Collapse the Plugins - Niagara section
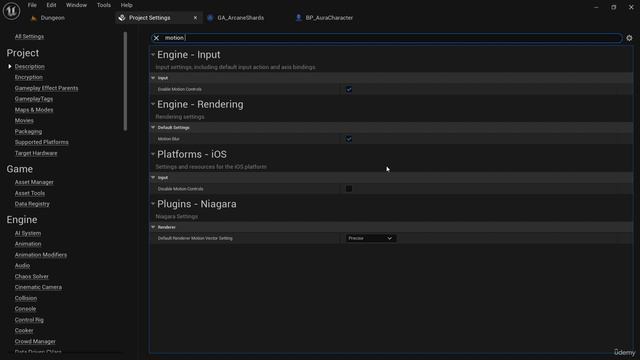The image size is (640, 360). [153, 204]
